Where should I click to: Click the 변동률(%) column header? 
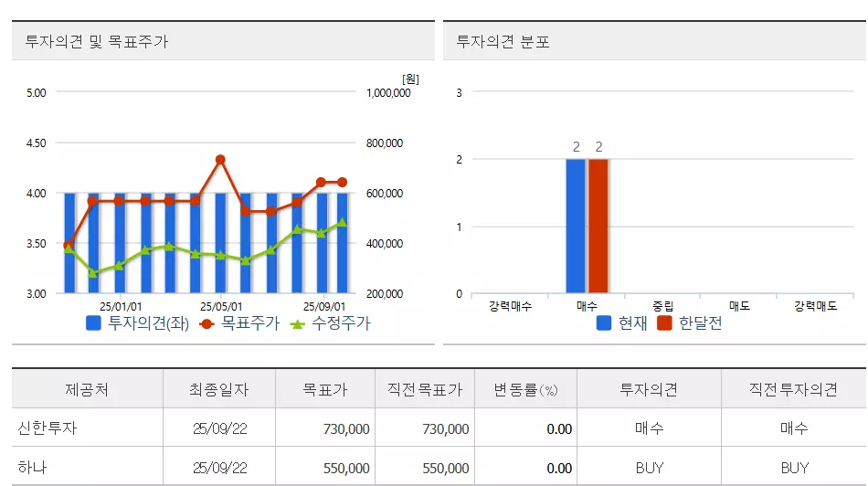(x=526, y=390)
